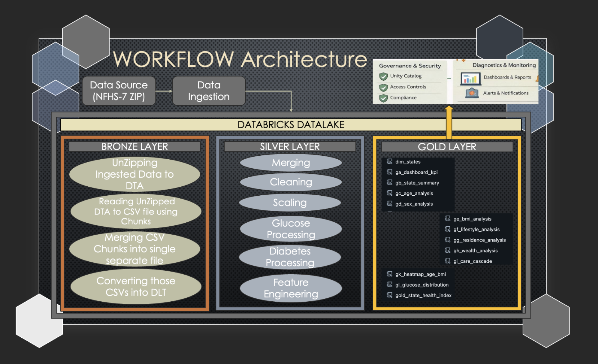The image size is (598, 364).
Task: Click the DATABRICKS DATALAKE banner
Action: tap(291, 125)
